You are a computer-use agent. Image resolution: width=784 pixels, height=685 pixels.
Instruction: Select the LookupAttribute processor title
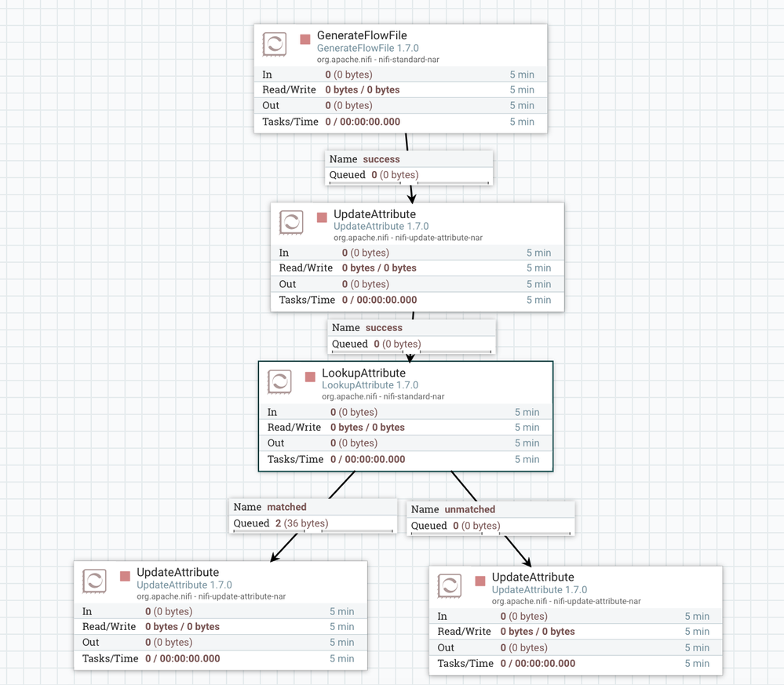pos(363,373)
